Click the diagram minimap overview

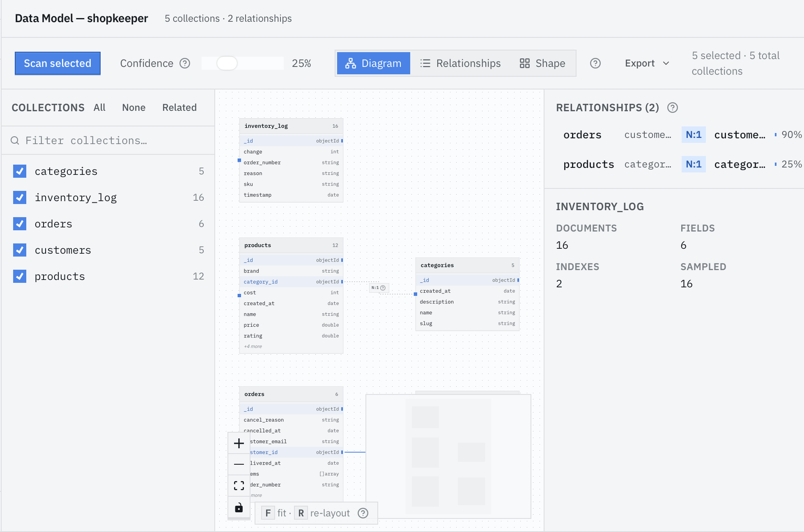click(448, 456)
